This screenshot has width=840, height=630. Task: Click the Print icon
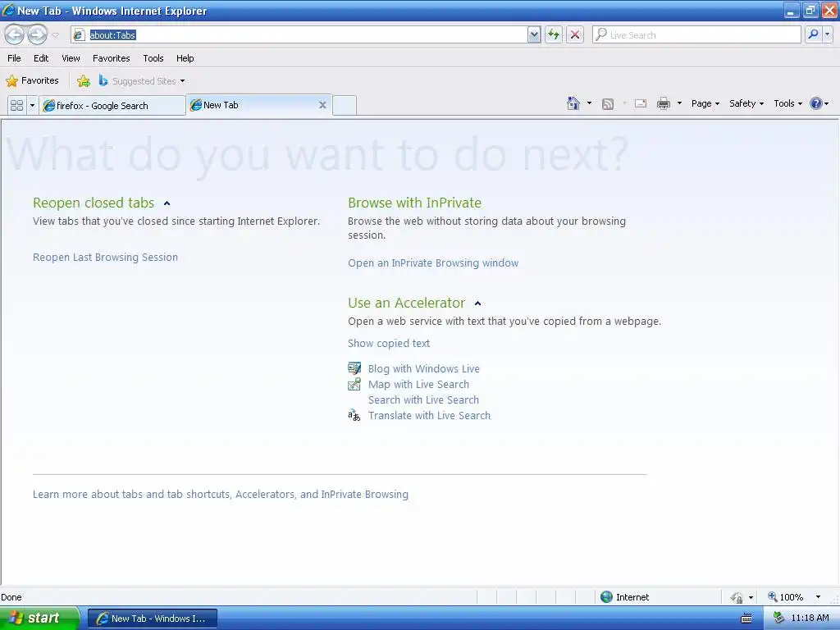click(663, 103)
